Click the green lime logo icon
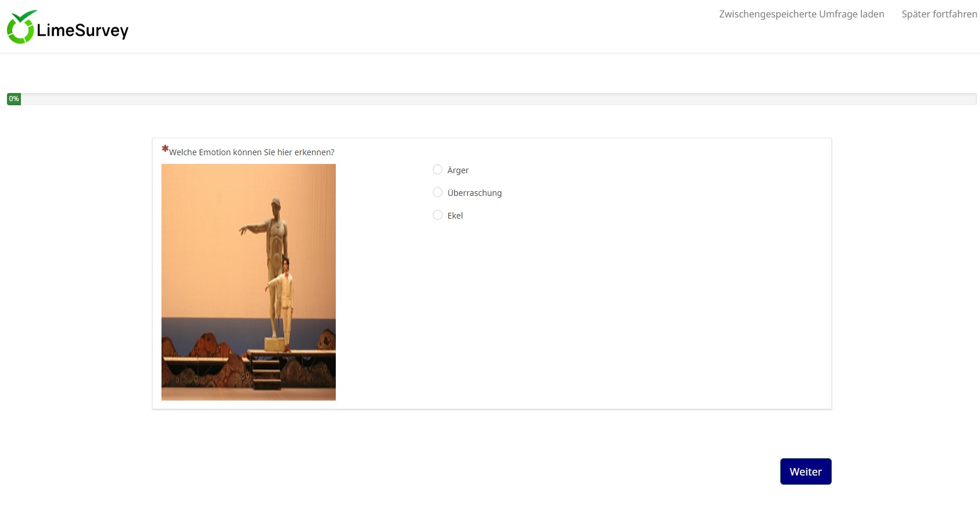 21,27
